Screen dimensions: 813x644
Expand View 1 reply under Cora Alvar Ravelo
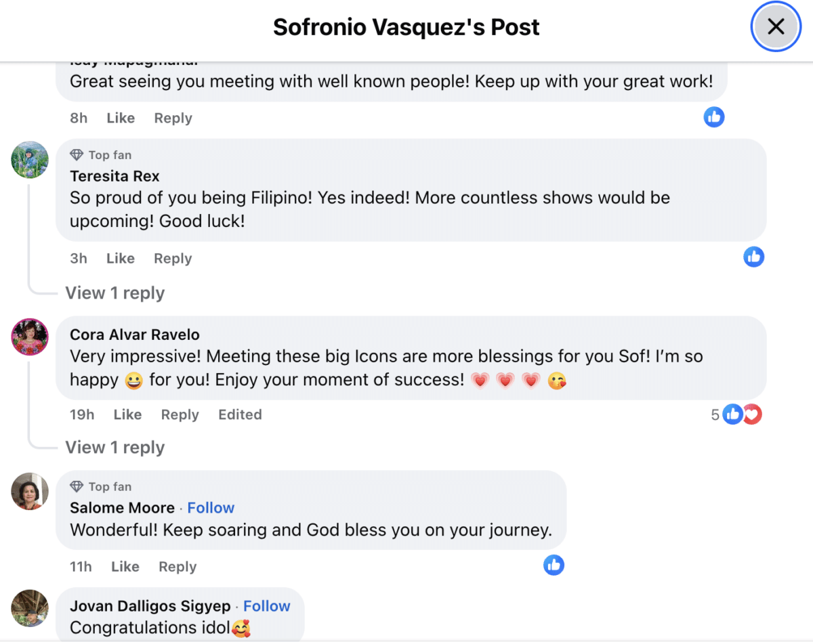coord(114,448)
